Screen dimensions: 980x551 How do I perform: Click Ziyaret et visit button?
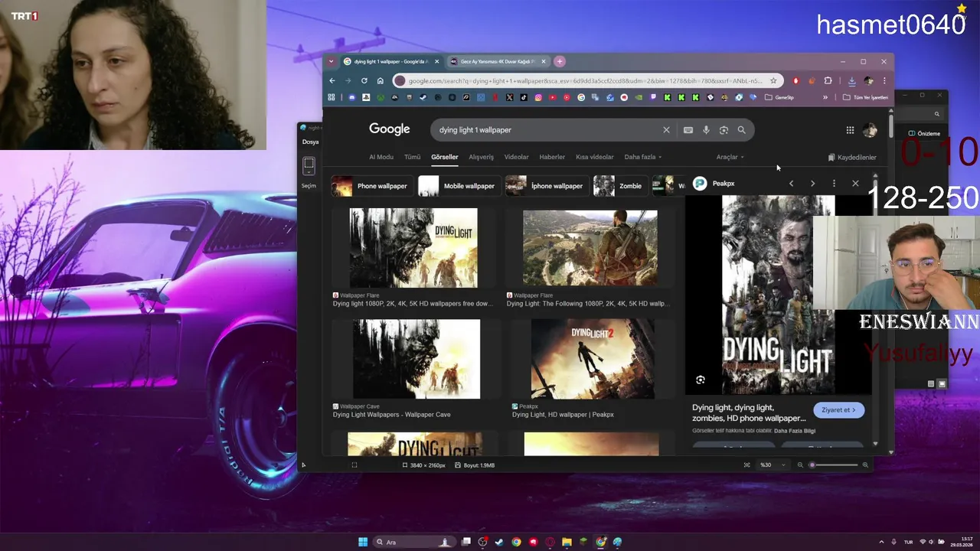coord(839,410)
